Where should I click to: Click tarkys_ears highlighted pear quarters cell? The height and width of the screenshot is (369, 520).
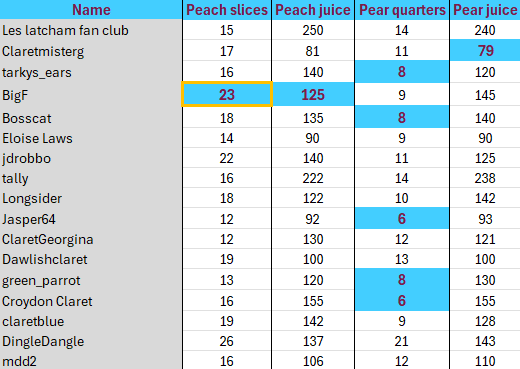(402, 72)
